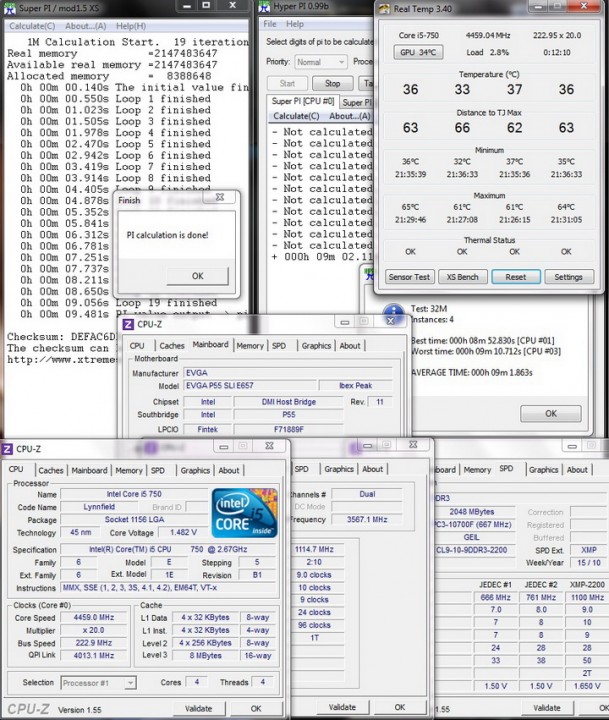Screen dimensions: 609x720
Task: Click OK in bottom-left CPU-Z window
Action: (256, 709)
